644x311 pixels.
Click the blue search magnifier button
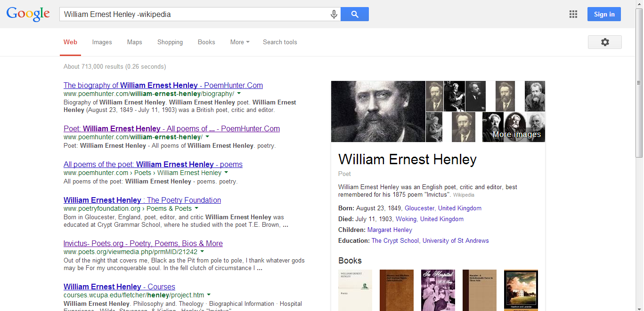tap(354, 15)
